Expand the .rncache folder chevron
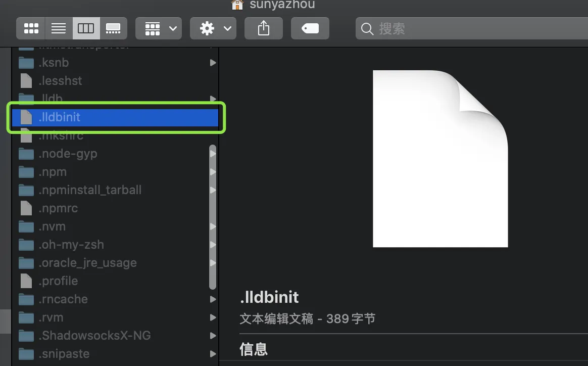 [x=213, y=299]
